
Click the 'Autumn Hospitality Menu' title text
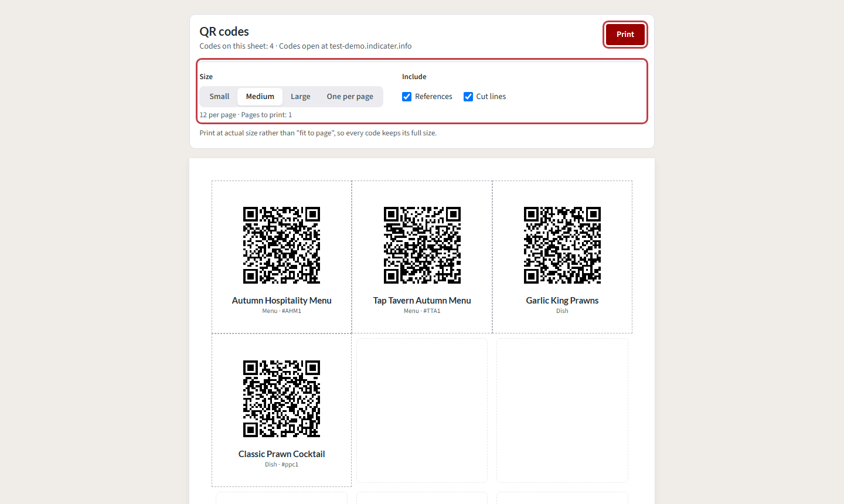281,301
